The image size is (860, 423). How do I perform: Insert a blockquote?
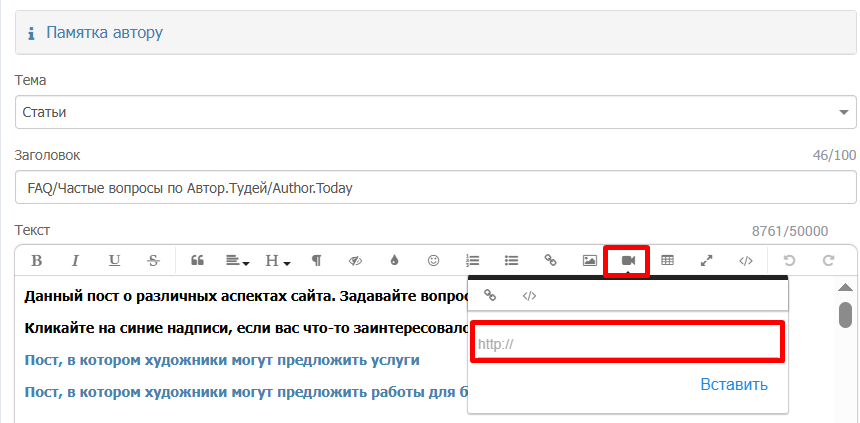pos(197,261)
